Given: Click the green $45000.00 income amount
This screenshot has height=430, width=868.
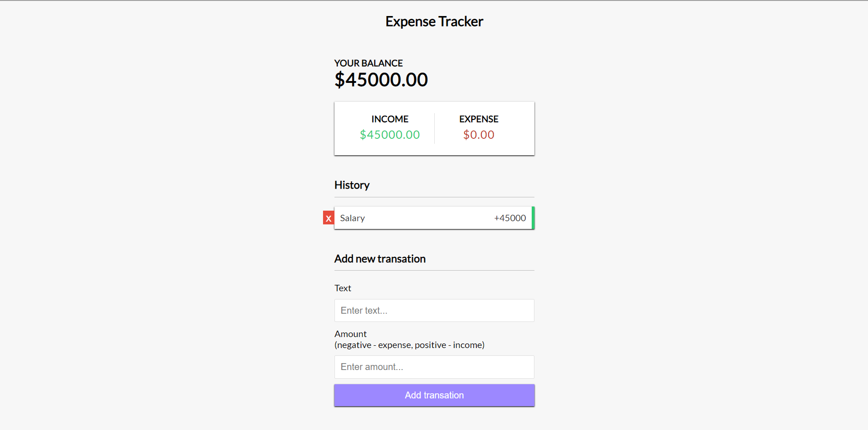Looking at the screenshot, I should pyautogui.click(x=390, y=135).
